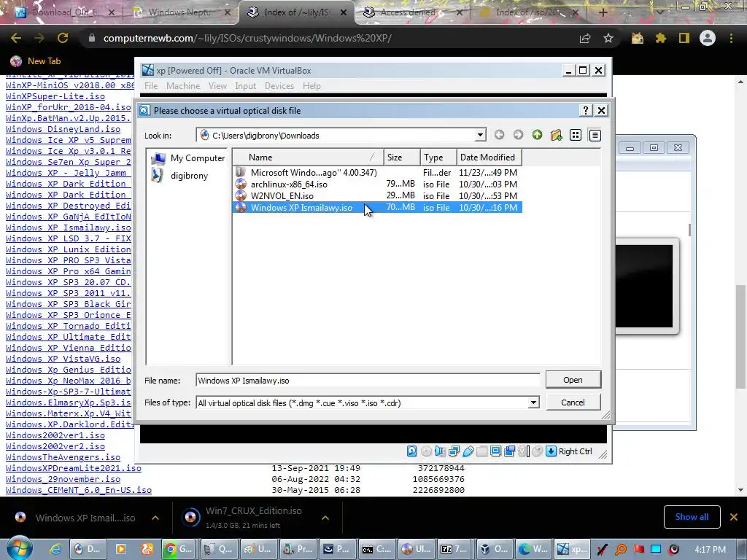The height and width of the screenshot is (560, 747).
Task: Open the Chrome extensions puzzle icon
Action: click(660, 38)
